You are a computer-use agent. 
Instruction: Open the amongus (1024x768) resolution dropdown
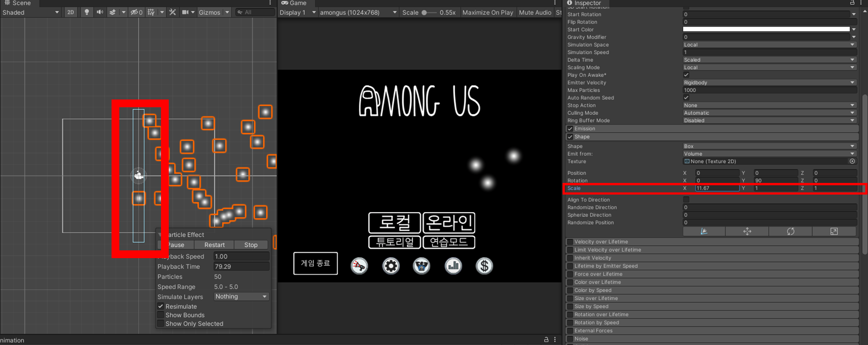point(358,12)
